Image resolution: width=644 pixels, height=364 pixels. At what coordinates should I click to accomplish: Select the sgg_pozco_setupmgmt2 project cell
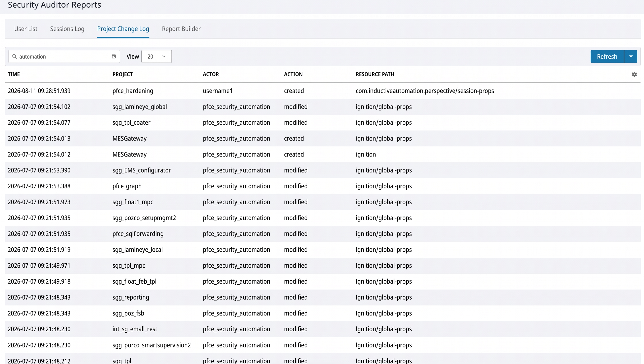tap(144, 218)
